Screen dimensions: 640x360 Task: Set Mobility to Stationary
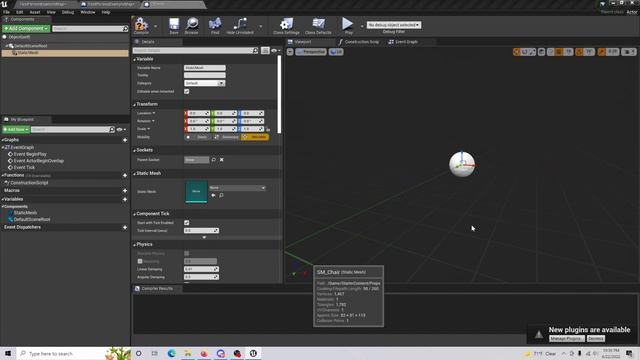pos(227,137)
